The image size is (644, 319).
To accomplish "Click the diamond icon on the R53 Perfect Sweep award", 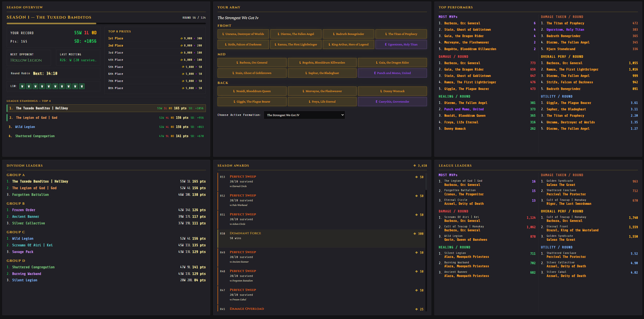I will 417,177.
